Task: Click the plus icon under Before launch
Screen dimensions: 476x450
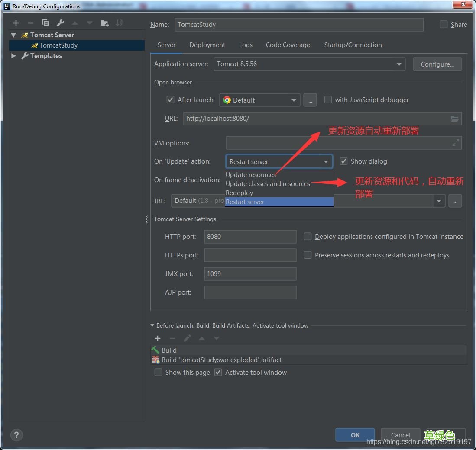Action: pyautogui.click(x=158, y=338)
